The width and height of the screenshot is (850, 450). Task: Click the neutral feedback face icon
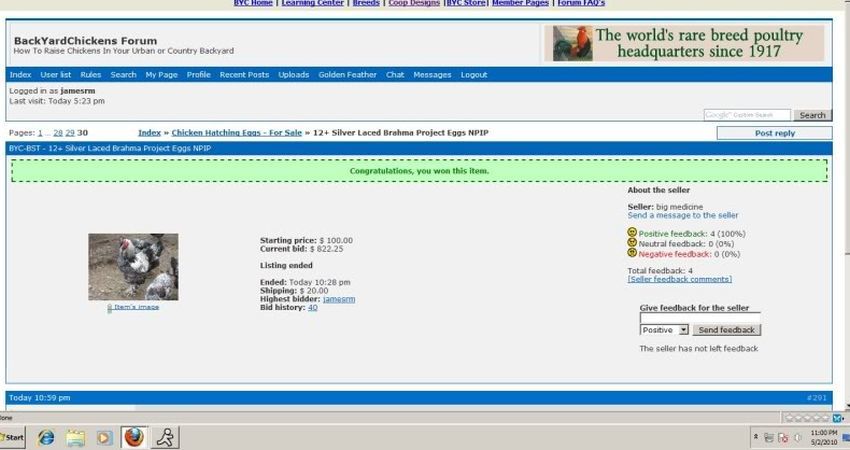(x=632, y=243)
